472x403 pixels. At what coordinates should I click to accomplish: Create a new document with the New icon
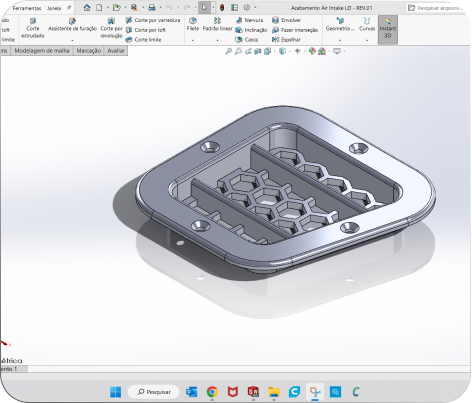point(99,7)
